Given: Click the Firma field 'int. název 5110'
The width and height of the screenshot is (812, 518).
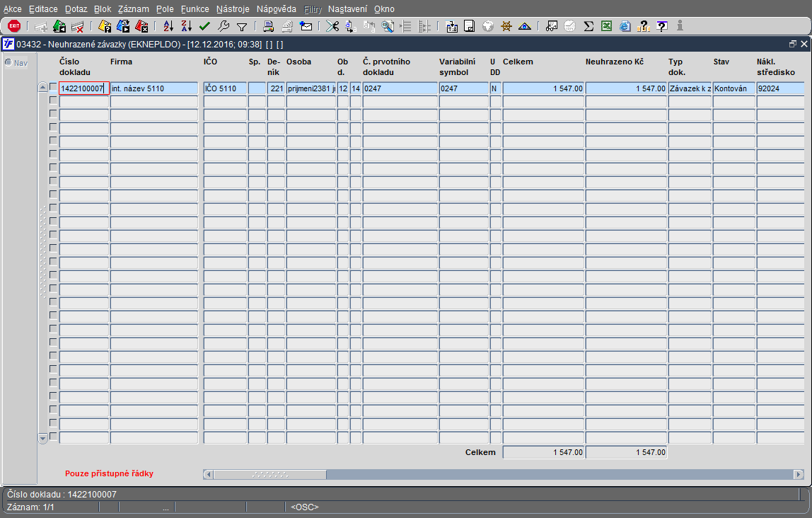Looking at the screenshot, I should point(153,88).
